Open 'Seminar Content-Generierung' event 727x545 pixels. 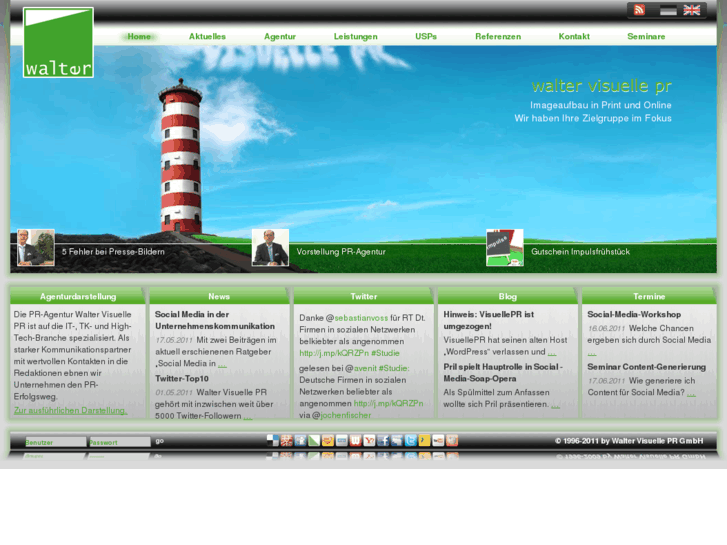coord(646,366)
